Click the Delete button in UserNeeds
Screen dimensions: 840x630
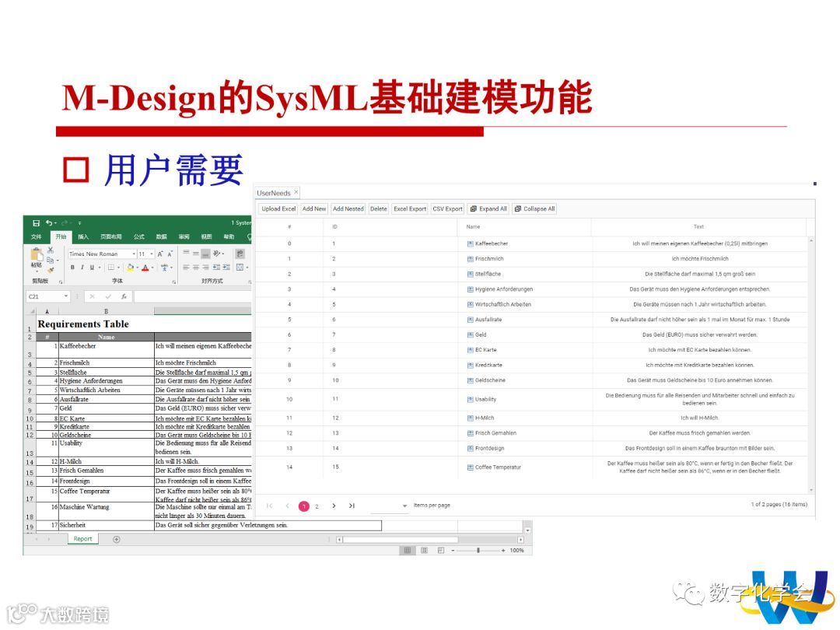[x=378, y=209]
